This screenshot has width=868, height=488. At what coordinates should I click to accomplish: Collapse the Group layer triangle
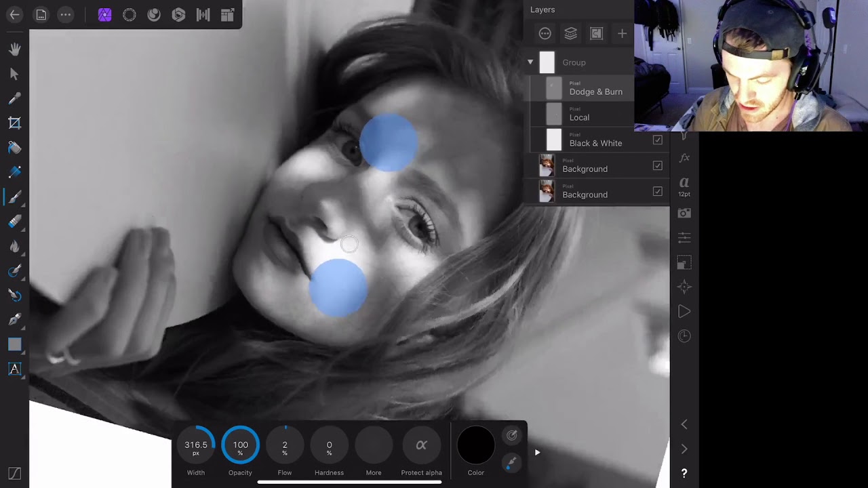[x=530, y=62]
